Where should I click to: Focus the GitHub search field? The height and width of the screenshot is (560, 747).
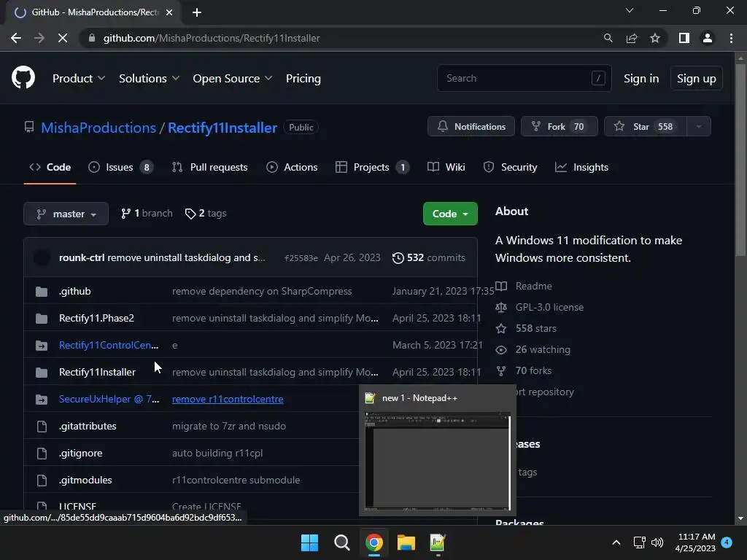tap(524, 78)
